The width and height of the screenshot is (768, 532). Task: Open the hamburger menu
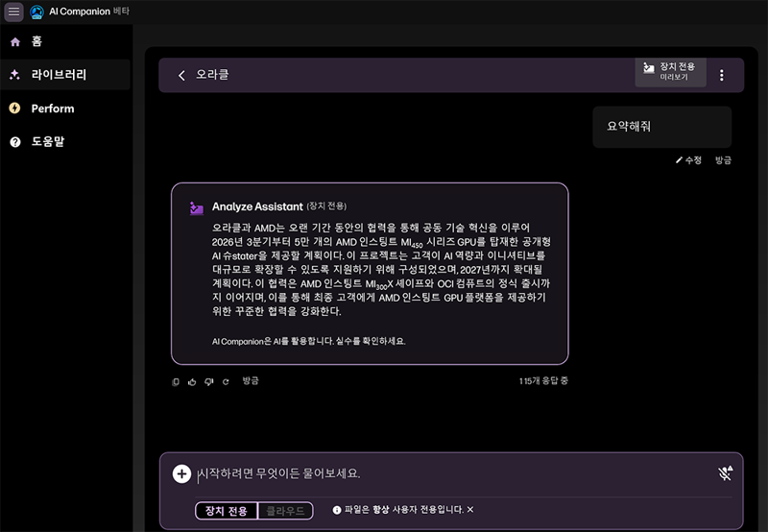(x=13, y=12)
